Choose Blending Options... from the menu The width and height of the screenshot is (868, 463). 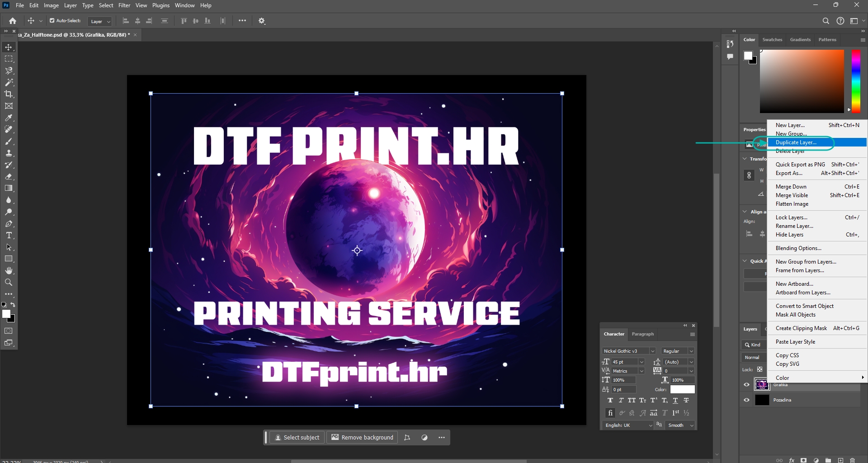click(817, 248)
